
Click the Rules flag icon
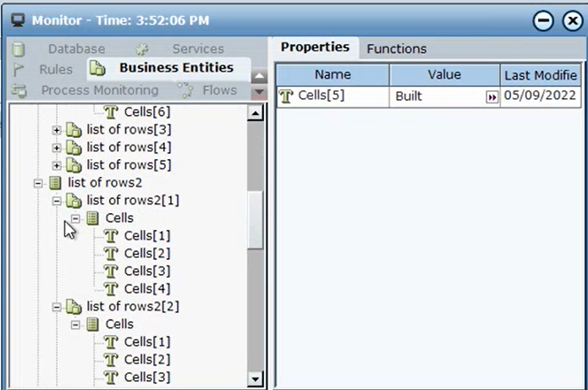(19, 69)
